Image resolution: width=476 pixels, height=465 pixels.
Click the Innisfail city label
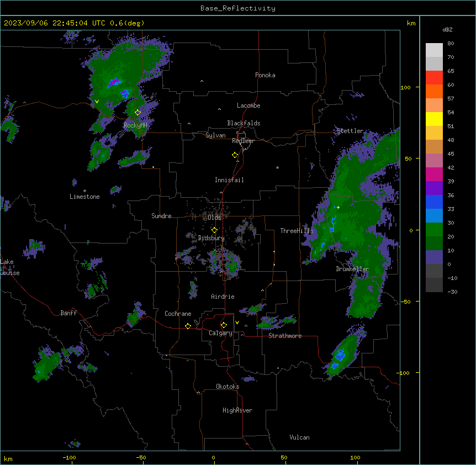click(229, 180)
